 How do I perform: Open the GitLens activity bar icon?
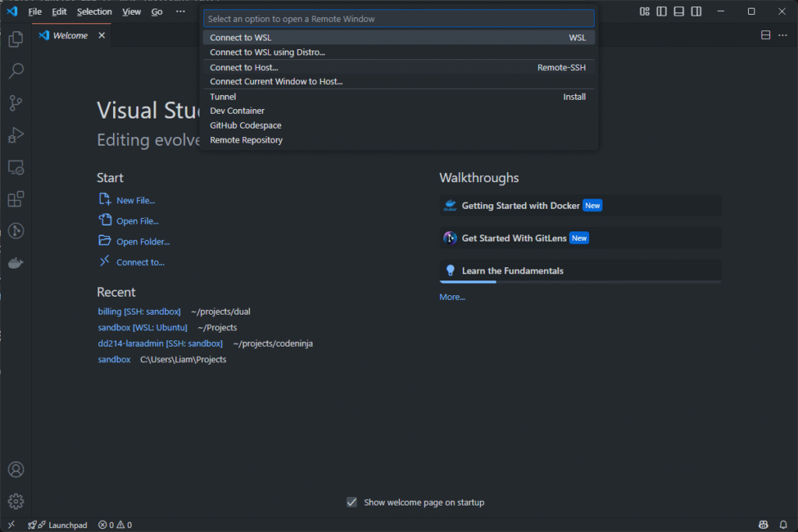(16, 231)
